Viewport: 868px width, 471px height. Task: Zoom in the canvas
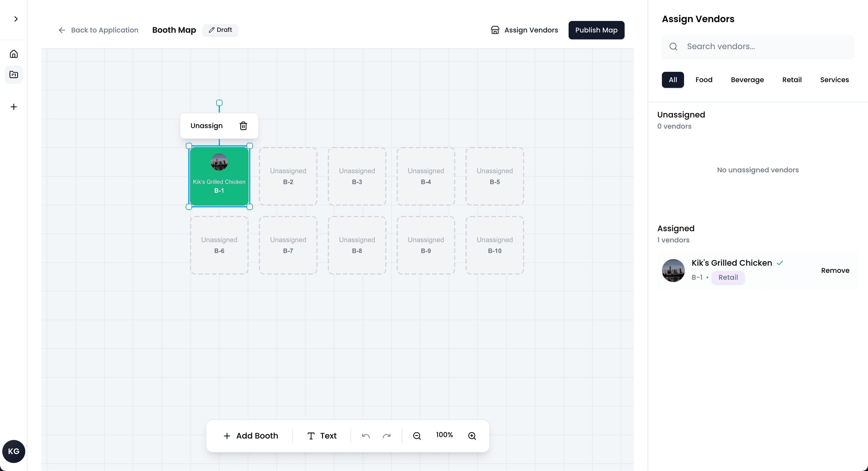click(472, 436)
